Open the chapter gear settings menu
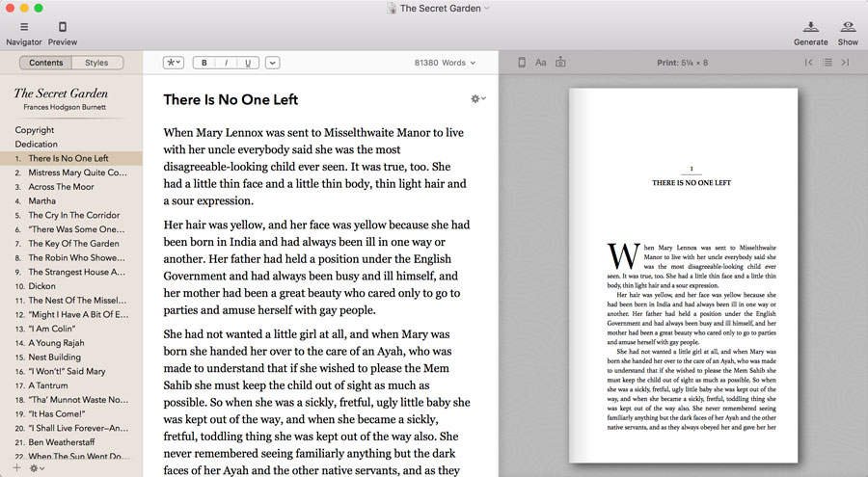Image resolution: width=868 pixels, height=477 pixels. click(x=477, y=99)
